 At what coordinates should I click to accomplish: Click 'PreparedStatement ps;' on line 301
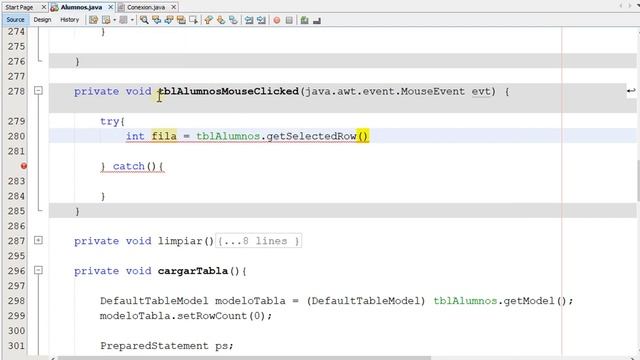click(167, 346)
